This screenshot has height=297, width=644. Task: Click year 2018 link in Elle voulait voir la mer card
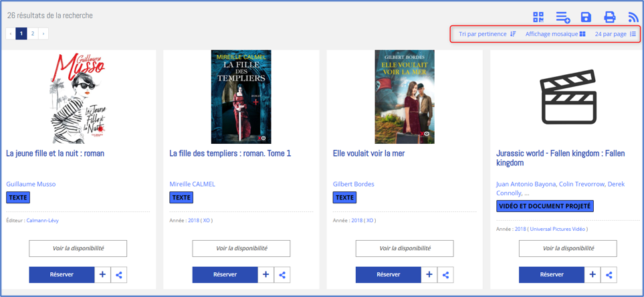click(357, 221)
